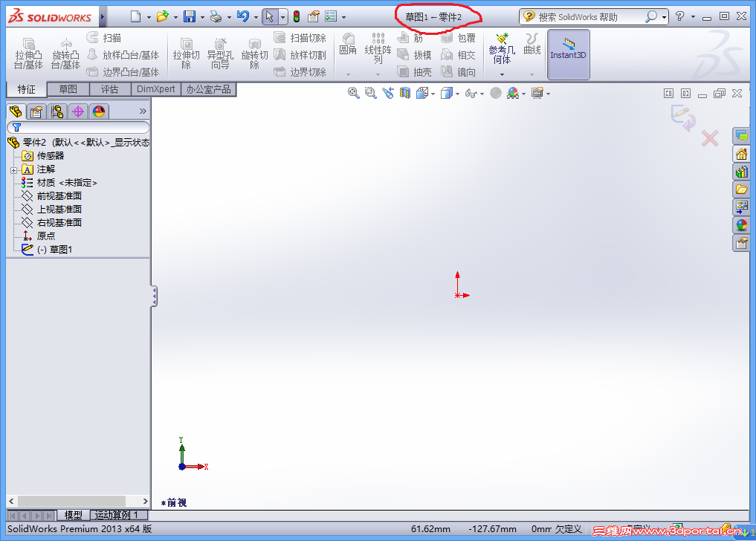Open the ConfigurationManager tab icon
Viewport: 756px width, 541px height.
pos(57,111)
